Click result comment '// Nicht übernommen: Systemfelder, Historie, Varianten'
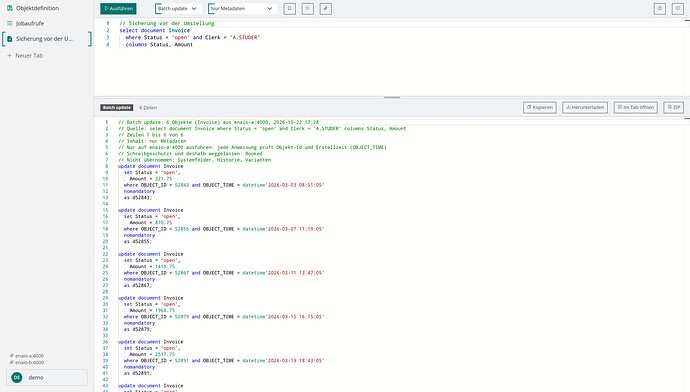This screenshot has height=392, width=690. pyautogui.click(x=195, y=160)
